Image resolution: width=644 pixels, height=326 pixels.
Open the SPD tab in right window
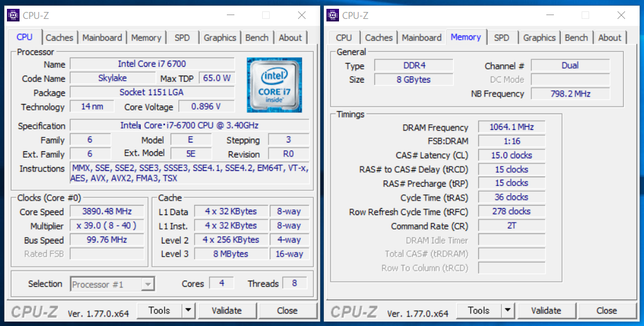coord(502,37)
